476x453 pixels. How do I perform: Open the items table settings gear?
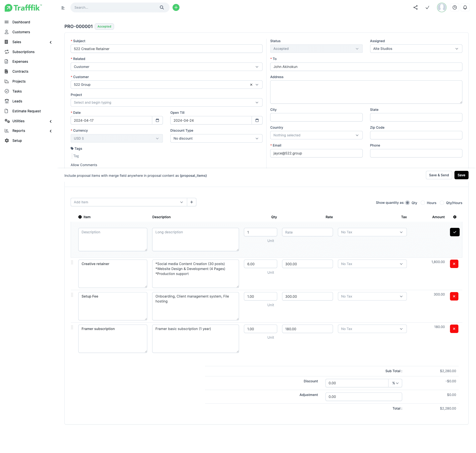[x=455, y=217]
